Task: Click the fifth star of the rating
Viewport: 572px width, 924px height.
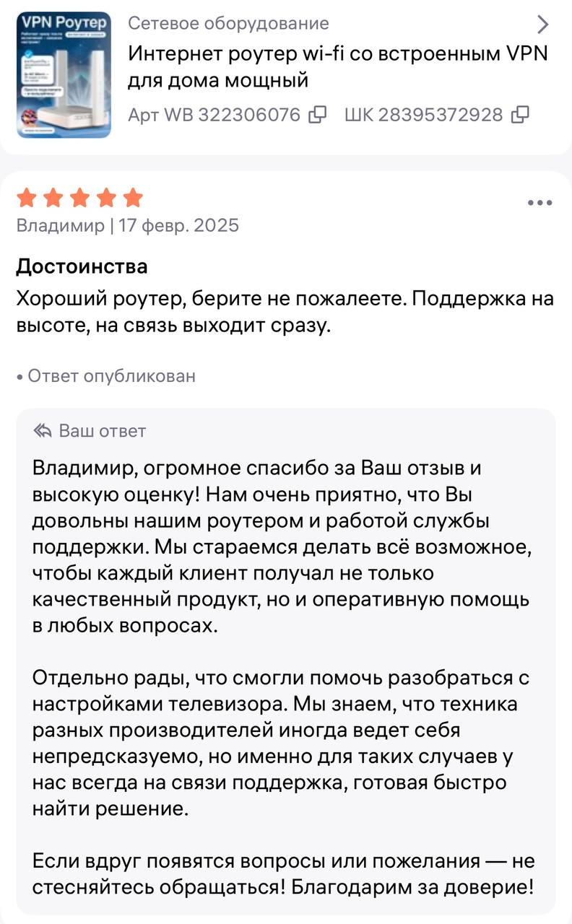Action: [133, 197]
